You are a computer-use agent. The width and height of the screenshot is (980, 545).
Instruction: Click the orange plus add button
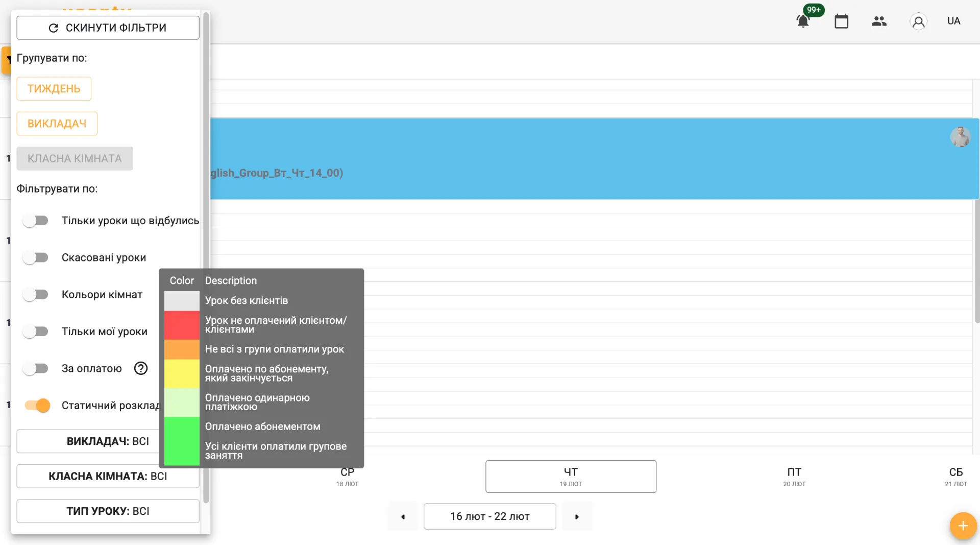click(963, 526)
